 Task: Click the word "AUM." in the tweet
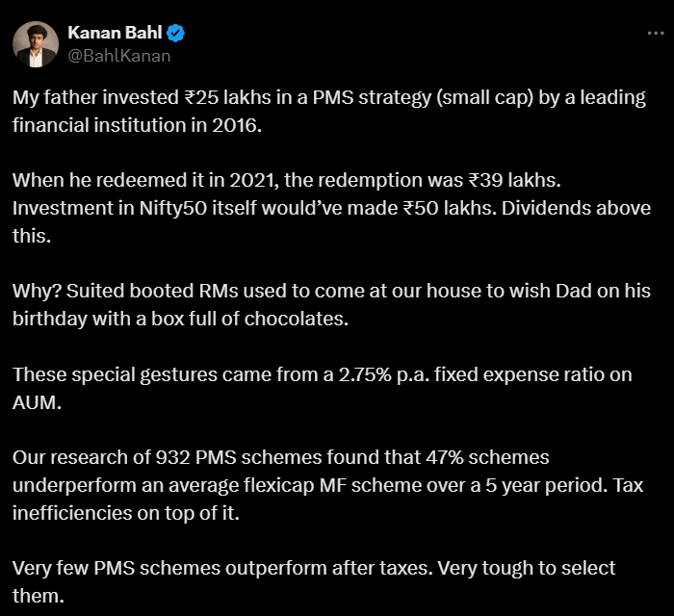[x=37, y=402]
